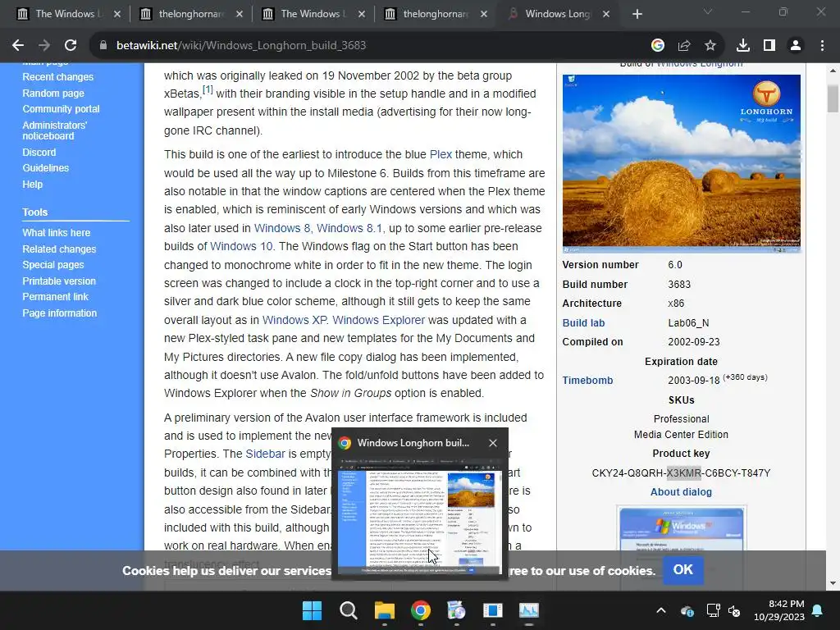Show hidden system tray icons
Viewport: 840px width, 630px height.
click(661, 610)
